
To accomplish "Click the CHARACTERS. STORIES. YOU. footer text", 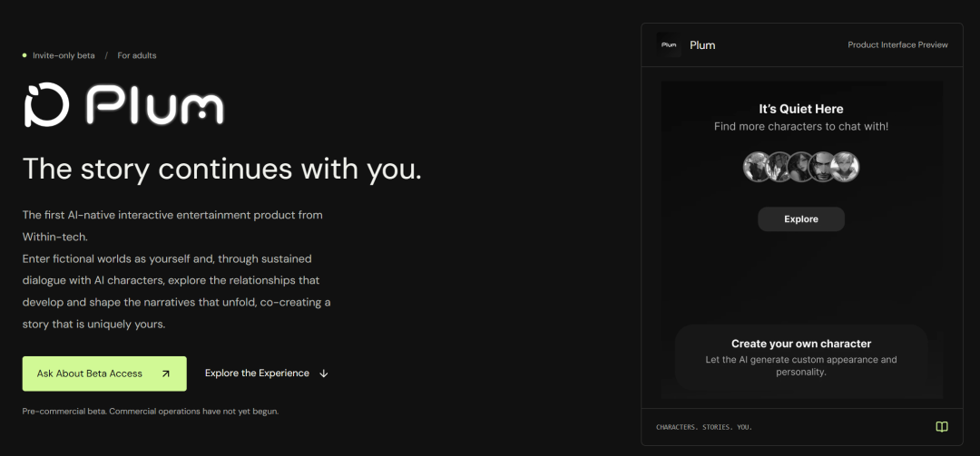I will 704,427.
